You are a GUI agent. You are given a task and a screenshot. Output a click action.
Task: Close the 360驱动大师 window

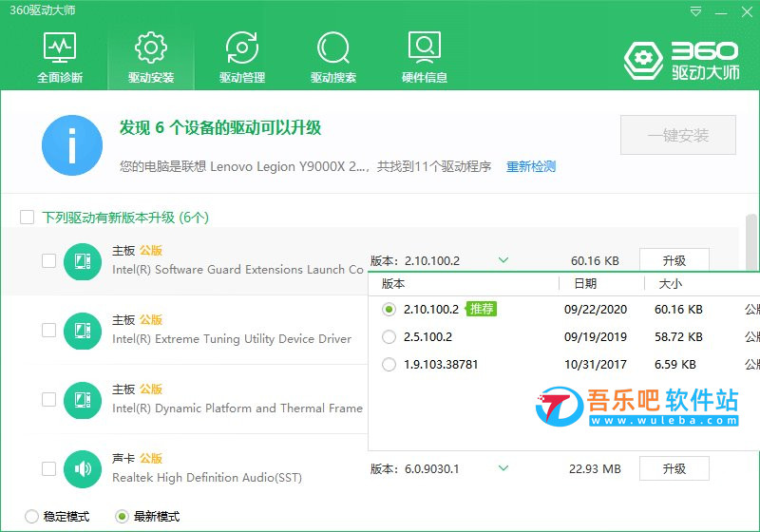pyautogui.click(x=747, y=11)
